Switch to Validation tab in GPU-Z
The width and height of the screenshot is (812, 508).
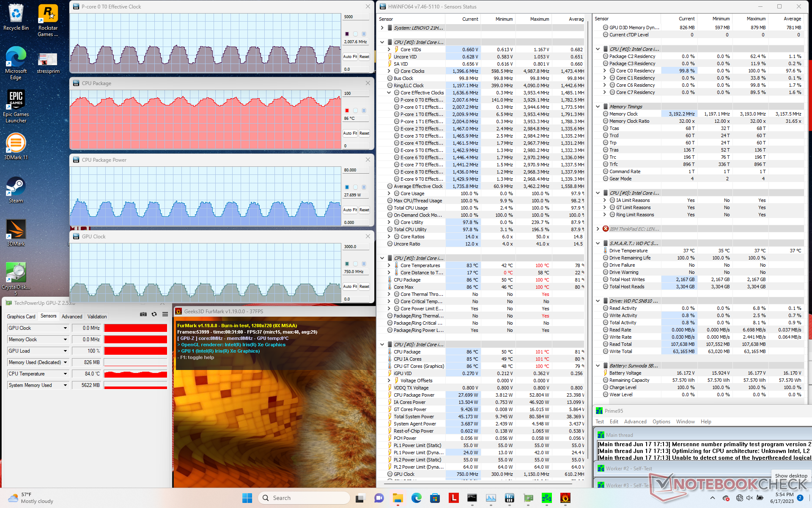(x=97, y=317)
